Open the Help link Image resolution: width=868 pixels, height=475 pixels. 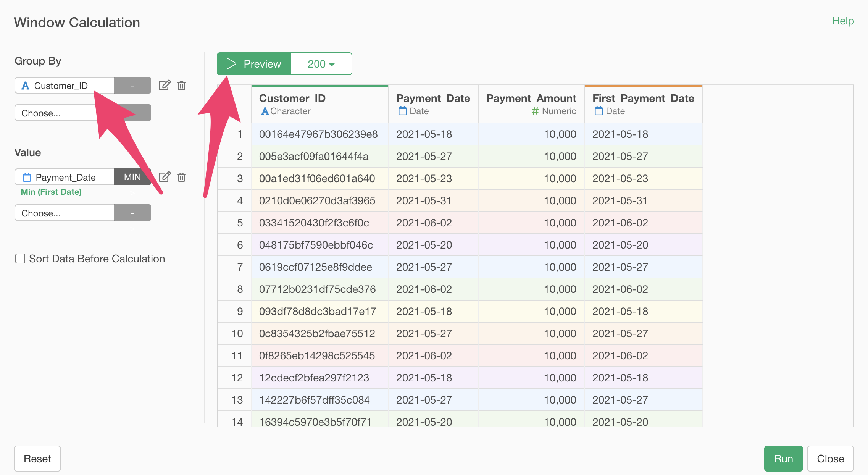click(x=843, y=21)
